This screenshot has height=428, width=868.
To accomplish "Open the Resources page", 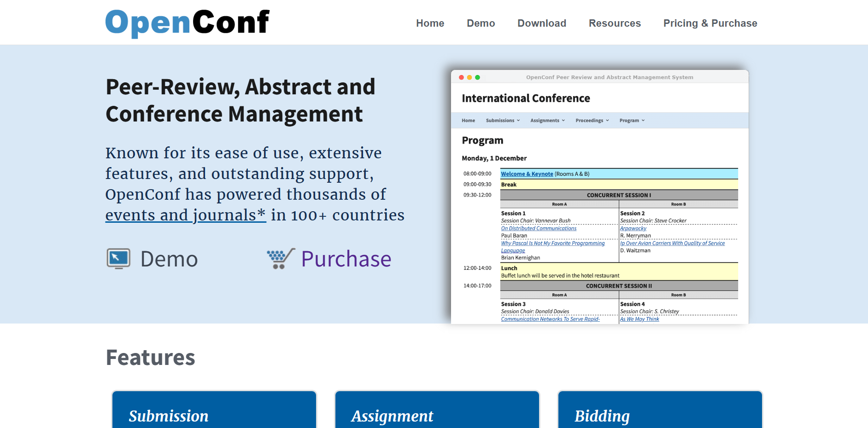I will [615, 23].
